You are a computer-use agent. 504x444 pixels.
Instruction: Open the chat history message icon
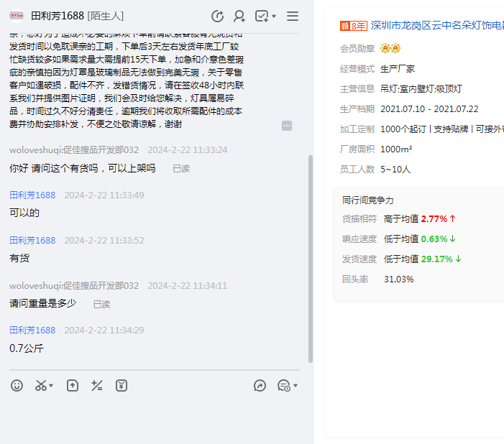coord(283,386)
